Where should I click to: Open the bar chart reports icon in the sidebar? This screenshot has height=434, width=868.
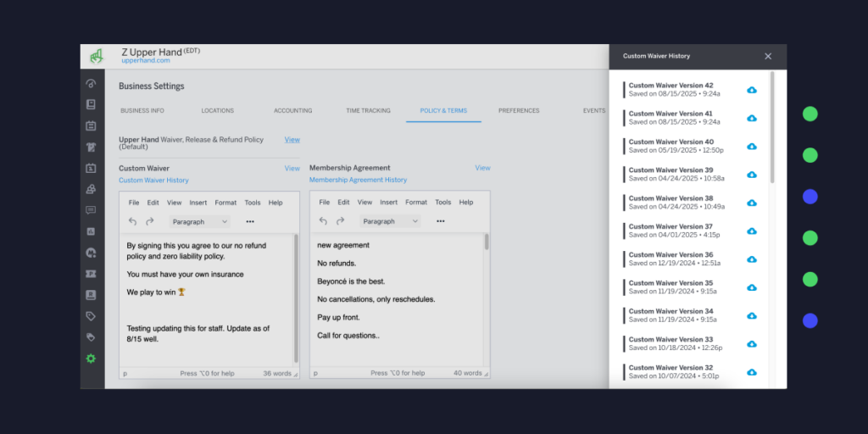[91, 231]
